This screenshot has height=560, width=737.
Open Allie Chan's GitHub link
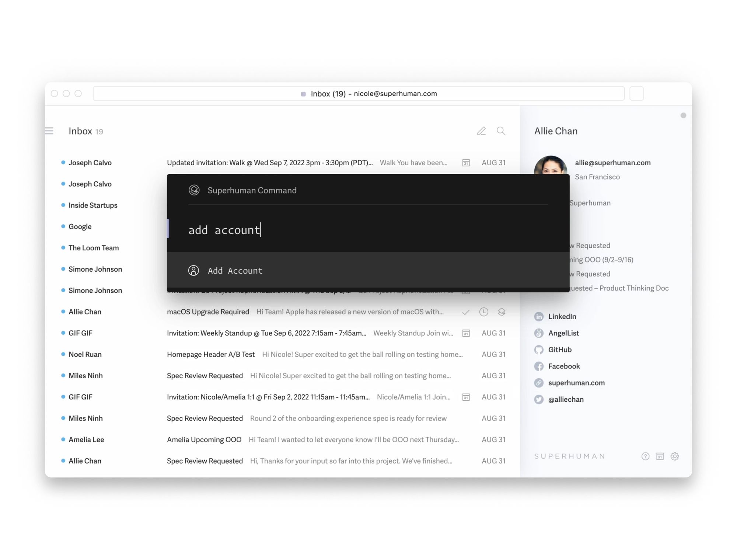pos(559,349)
